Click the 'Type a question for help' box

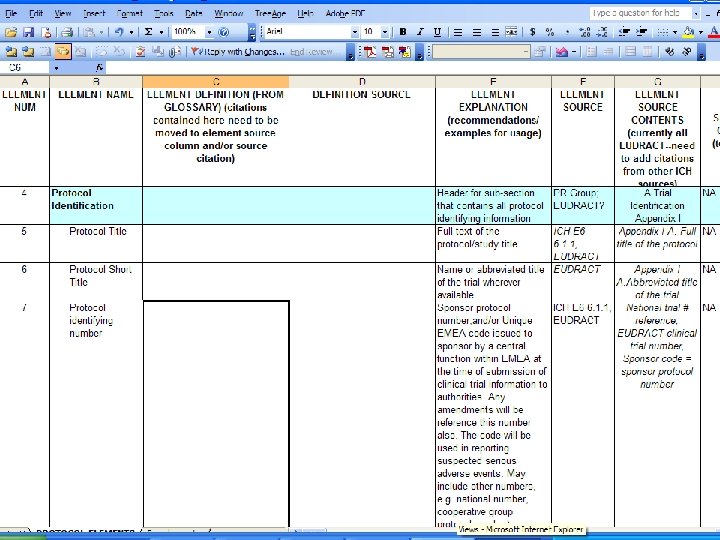pos(641,13)
